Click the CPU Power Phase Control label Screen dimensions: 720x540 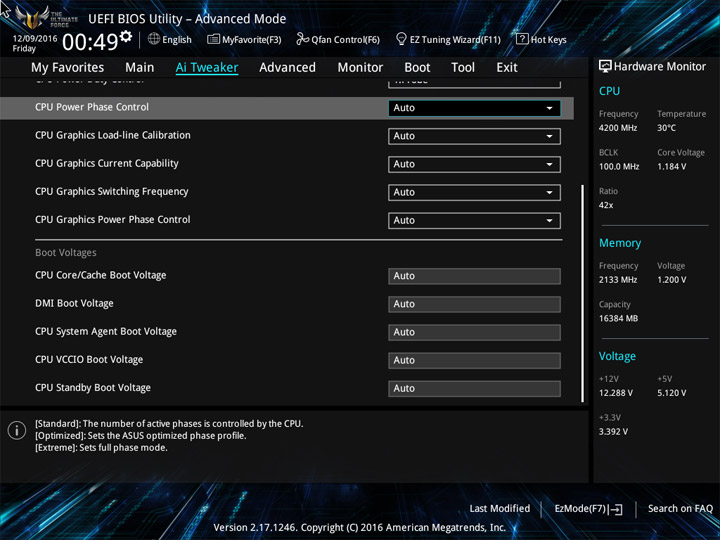[x=92, y=107]
